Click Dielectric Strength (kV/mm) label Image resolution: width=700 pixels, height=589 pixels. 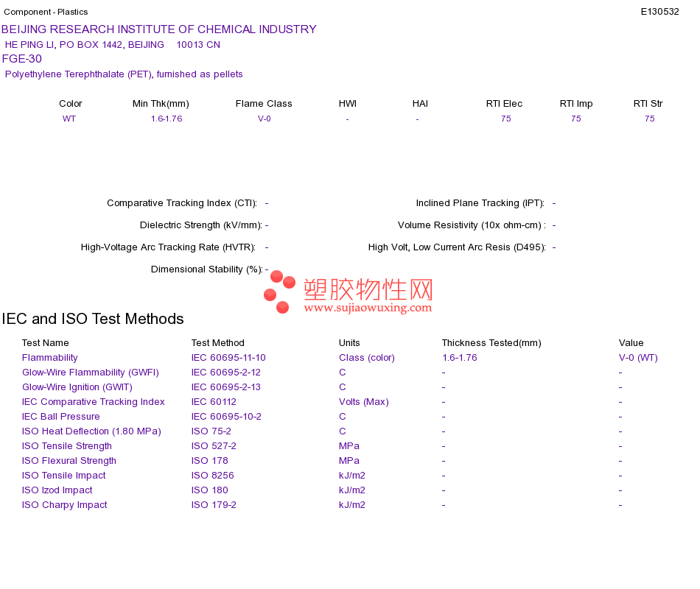click(x=201, y=225)
